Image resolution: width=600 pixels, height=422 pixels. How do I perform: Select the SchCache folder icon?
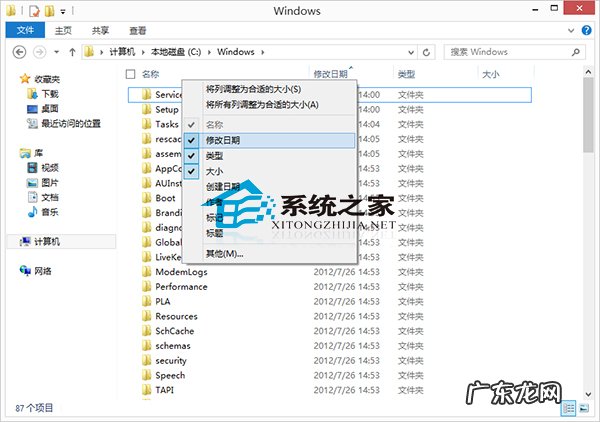tap(147, 331)
